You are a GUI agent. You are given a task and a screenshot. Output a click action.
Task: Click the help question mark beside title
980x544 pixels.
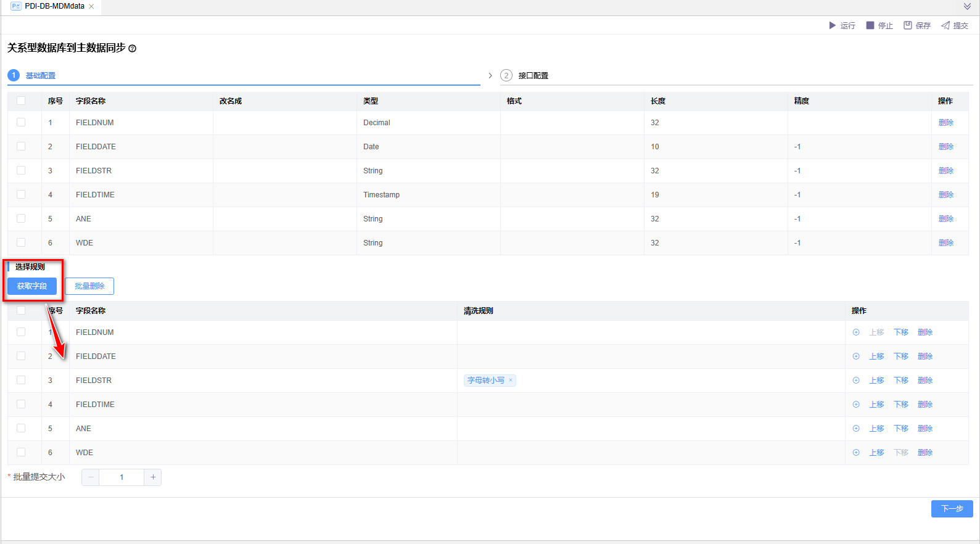tap(132, 49)
